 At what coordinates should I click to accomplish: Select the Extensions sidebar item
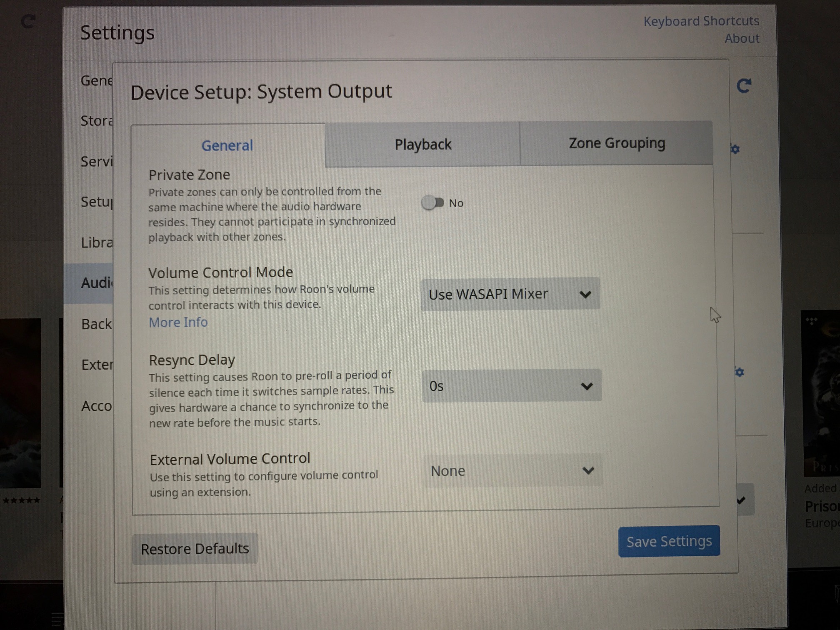97,365
